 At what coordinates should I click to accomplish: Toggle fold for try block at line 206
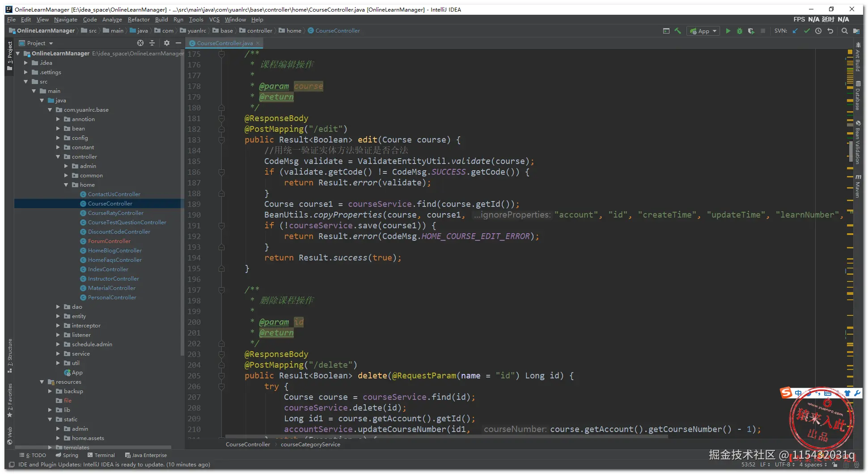click(x=221, y=386)
